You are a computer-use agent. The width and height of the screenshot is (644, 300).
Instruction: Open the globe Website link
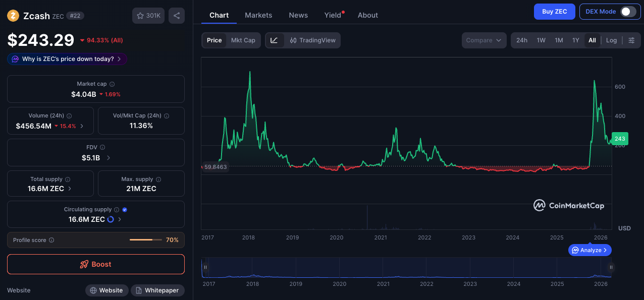(x=106, y=290)
